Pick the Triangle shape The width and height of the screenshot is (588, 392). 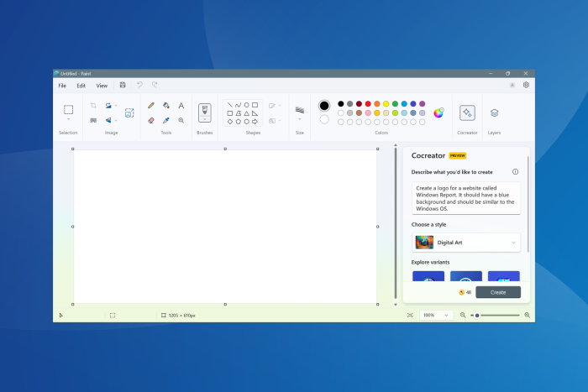[x=246, y=113]
